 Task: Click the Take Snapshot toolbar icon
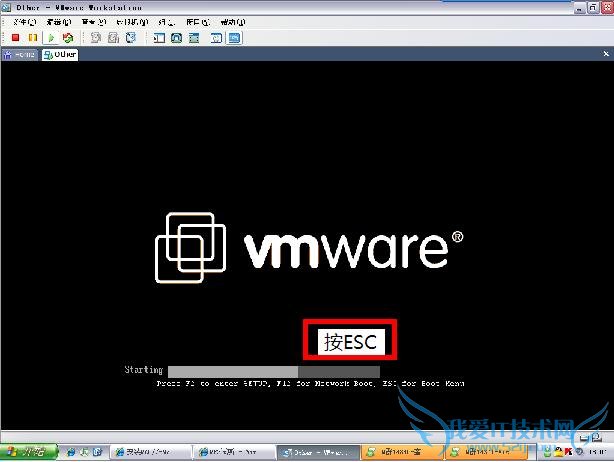point(96,38)
